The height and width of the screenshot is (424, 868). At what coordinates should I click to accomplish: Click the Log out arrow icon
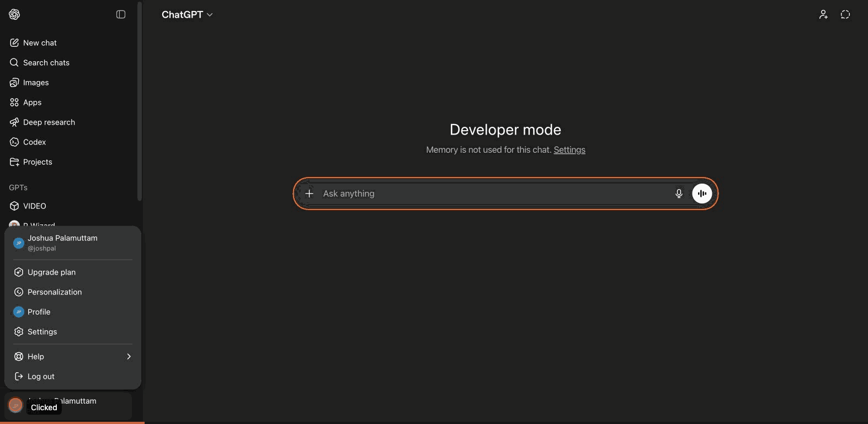tap(19, 376)
